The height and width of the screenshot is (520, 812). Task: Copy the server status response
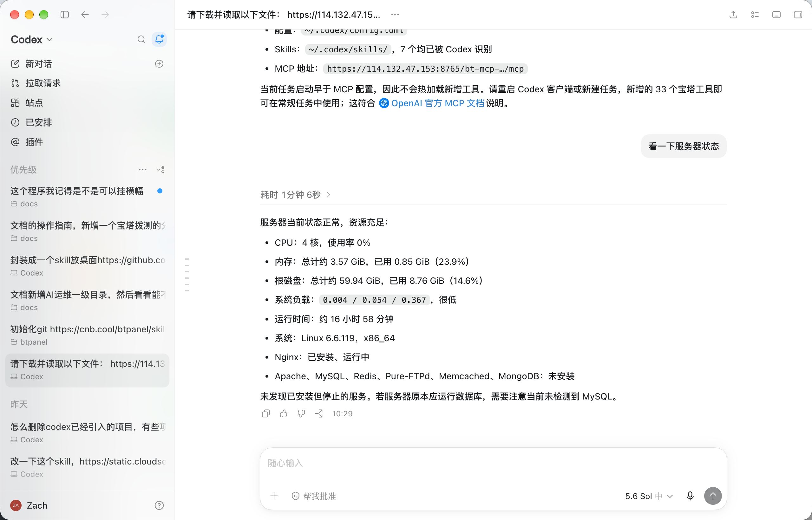pyautogui.click(x=266, y=414)
